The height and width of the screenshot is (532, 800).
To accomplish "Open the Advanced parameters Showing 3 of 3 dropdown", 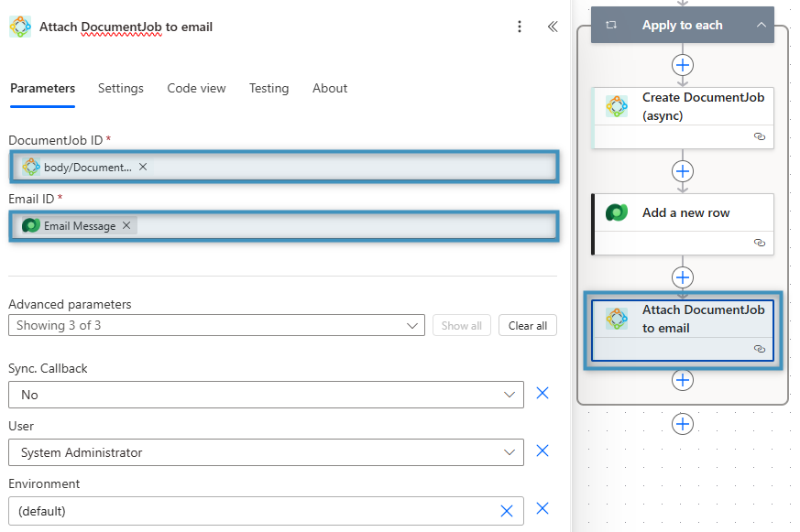I will 412,325.
